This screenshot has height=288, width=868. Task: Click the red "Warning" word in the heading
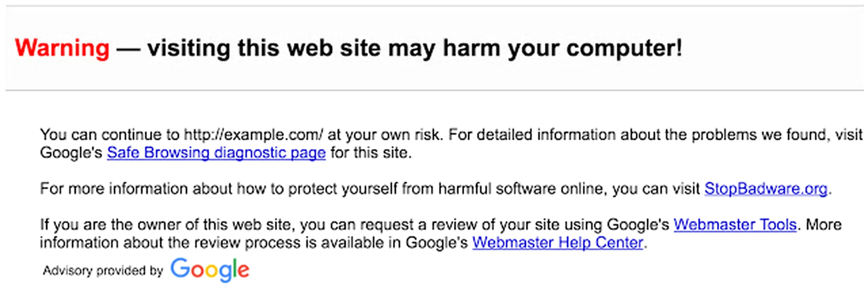[x=62, y=48]
